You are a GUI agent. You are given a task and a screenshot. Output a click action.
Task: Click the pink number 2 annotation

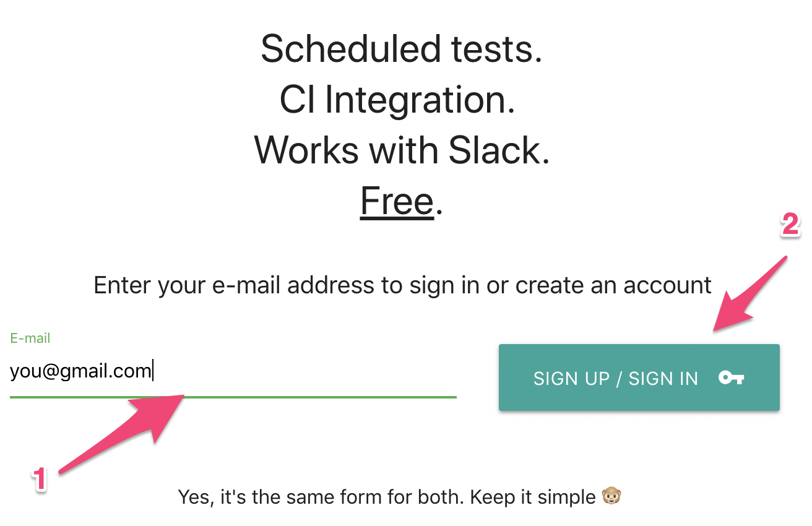pos(790,224)
